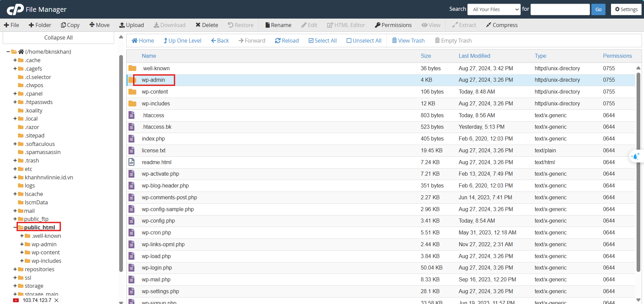Expand the .cpanel tree folder

tap(15, 94)
